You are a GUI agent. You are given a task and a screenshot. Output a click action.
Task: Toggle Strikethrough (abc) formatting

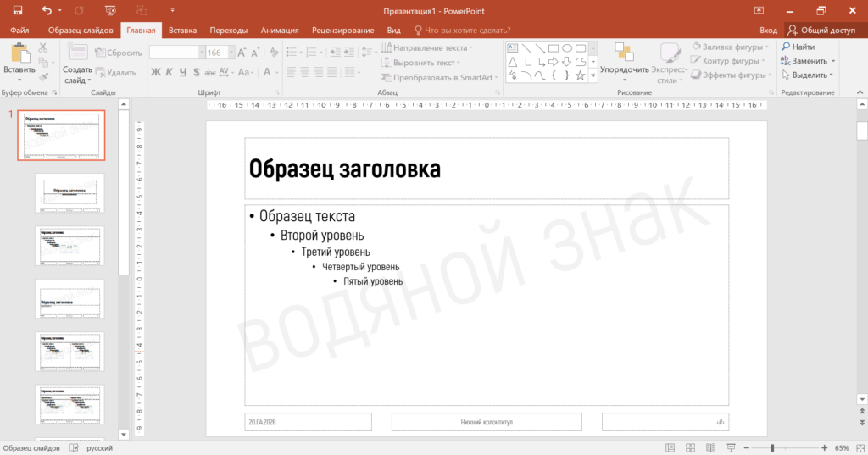(x=210, y=72)
